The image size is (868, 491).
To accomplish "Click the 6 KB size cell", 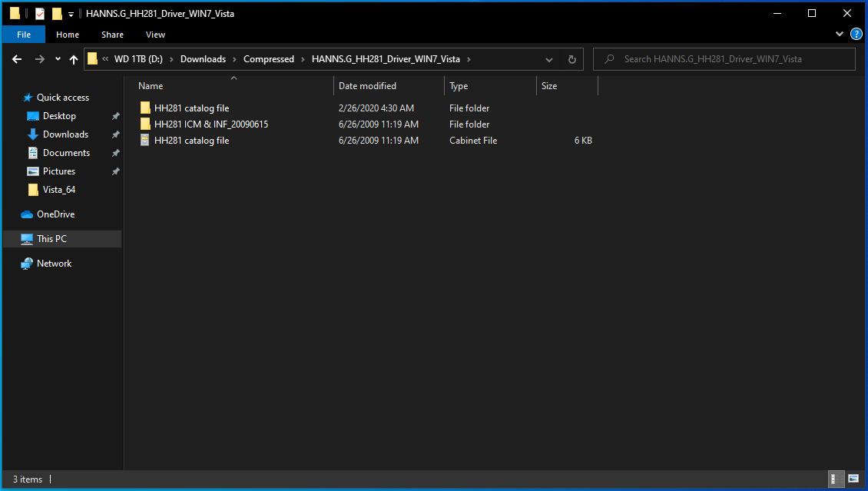I will pos(583,140).
